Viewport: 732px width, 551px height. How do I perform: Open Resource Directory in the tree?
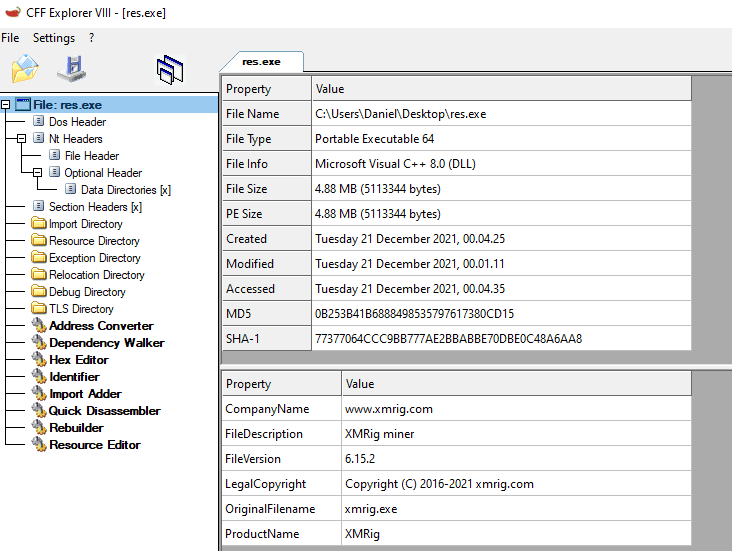[x=94, y=241]
